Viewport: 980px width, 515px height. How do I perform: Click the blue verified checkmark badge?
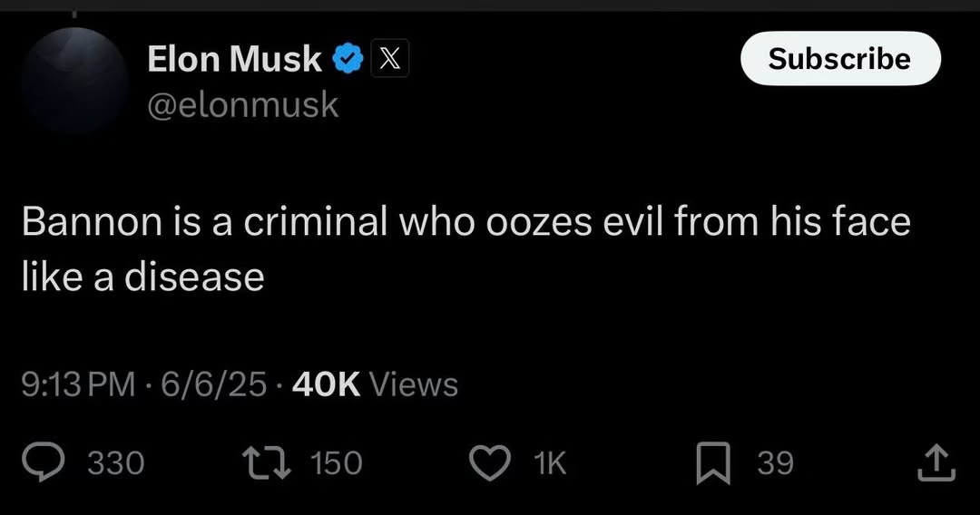click(x=348, y=60)
